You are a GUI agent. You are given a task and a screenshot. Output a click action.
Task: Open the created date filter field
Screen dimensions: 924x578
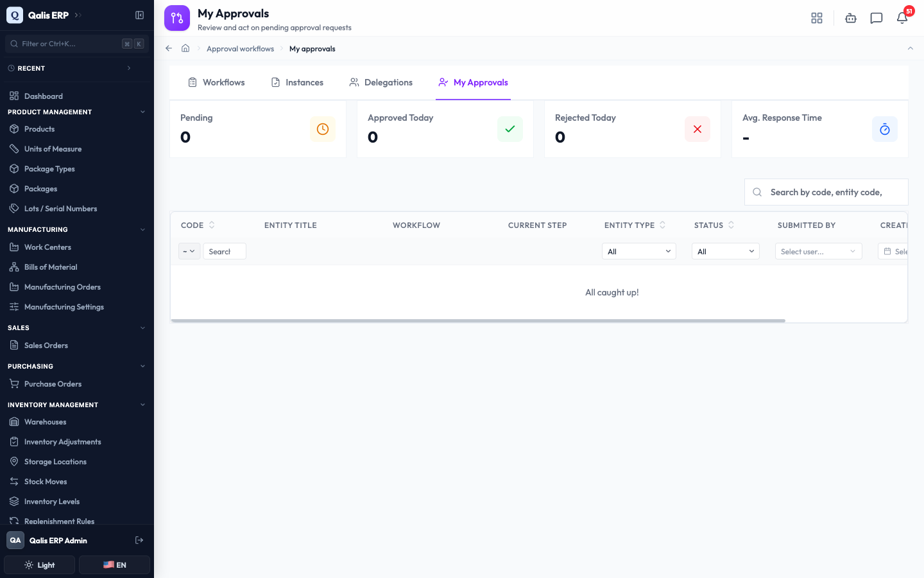pyautogui.click(x=893, y=251)
